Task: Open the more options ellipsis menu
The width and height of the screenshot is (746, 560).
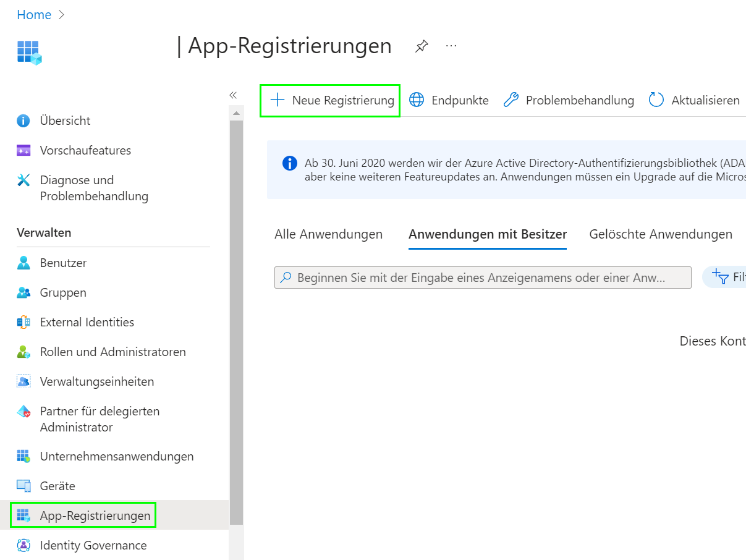Action: pos(451,46)
